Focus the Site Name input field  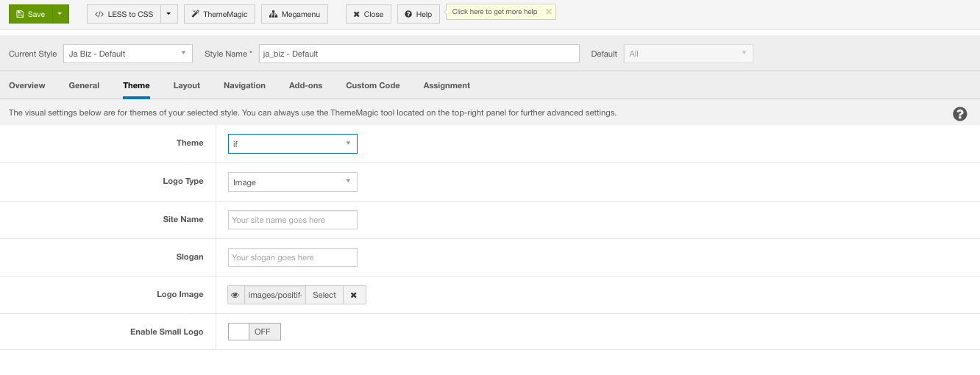(x=293, y=220)
